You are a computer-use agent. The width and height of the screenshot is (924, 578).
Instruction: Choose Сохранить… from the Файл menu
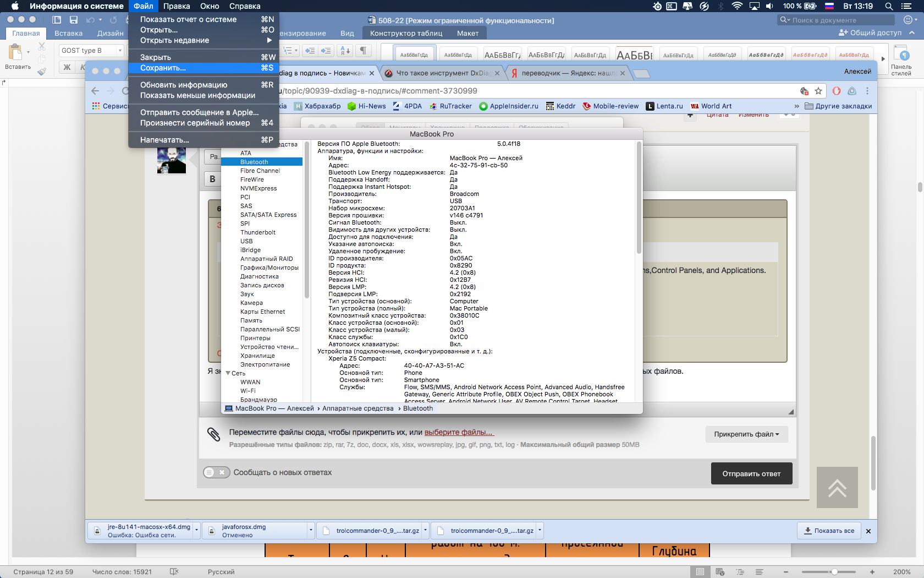pos(163,68)
